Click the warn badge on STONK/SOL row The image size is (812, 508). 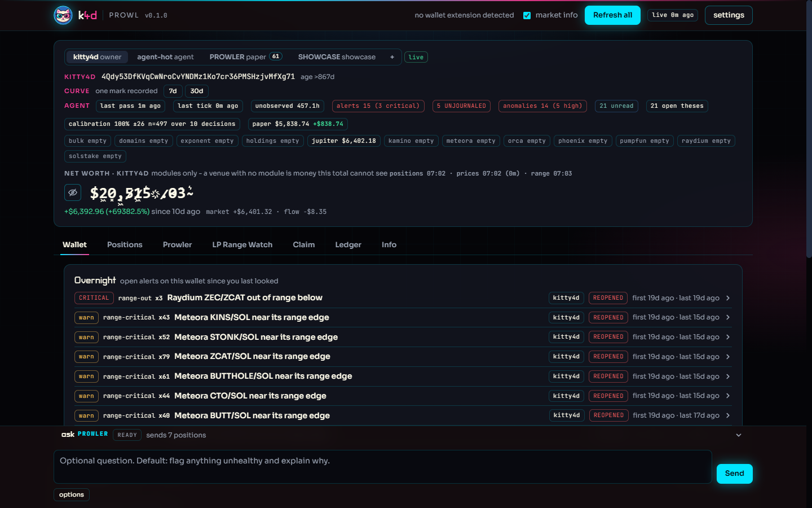[86, 337]
